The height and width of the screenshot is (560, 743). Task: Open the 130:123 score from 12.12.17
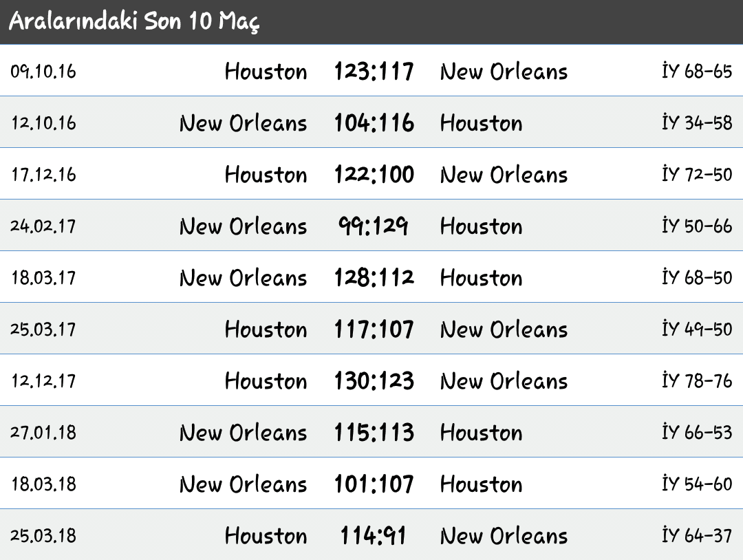374,381
